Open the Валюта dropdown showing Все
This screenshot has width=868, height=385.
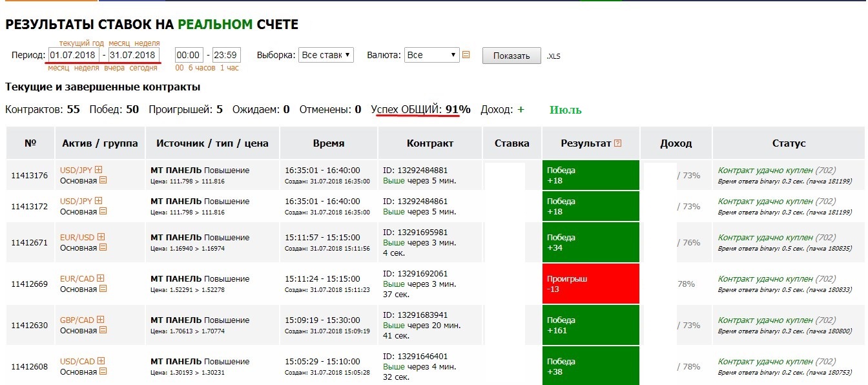click(x=431, y=55)
